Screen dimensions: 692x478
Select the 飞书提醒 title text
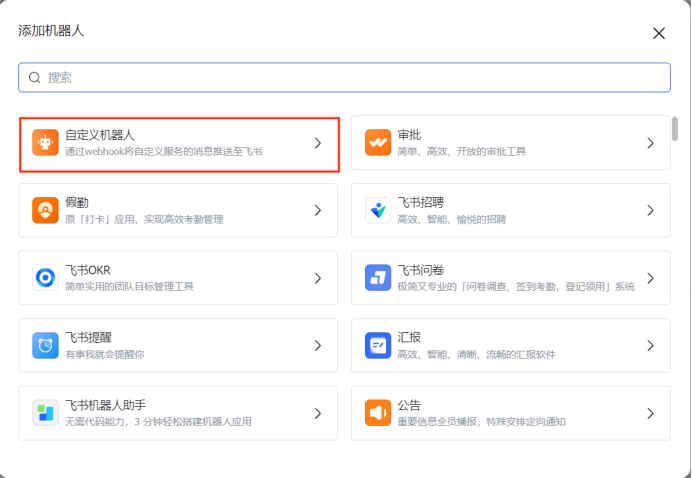click(x=88, y=338)
